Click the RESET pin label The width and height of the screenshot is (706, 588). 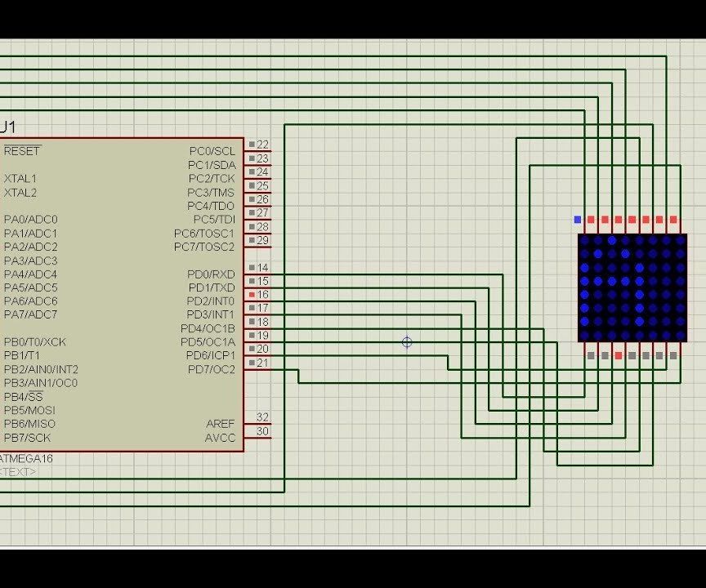pyautogui.click(x=22, y=151)
